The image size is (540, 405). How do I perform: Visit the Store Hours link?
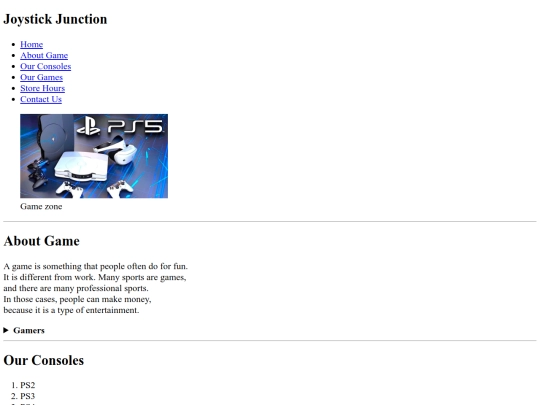(x=42, y=89)
